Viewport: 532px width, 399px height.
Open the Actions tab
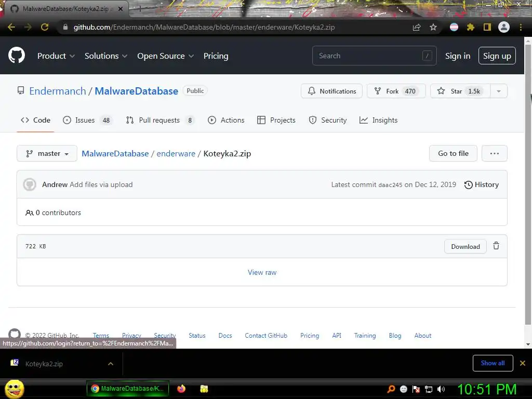pos(226,120)
